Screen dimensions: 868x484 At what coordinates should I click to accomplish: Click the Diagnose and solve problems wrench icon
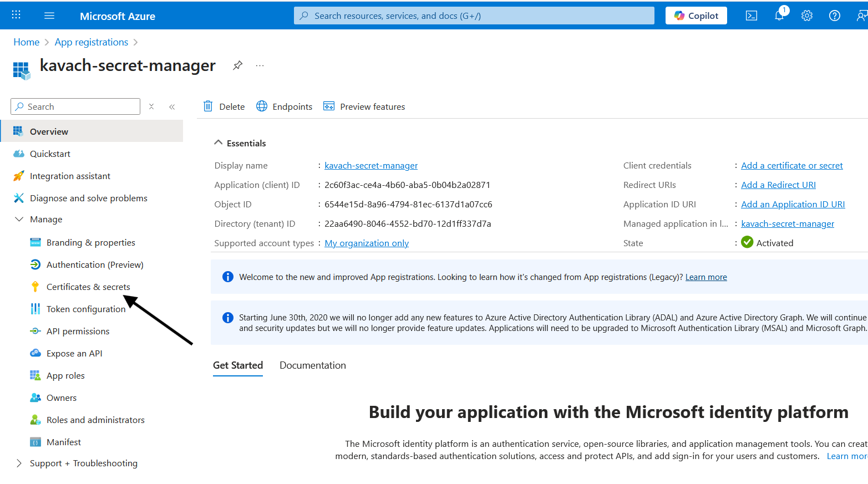pos(19,198)
